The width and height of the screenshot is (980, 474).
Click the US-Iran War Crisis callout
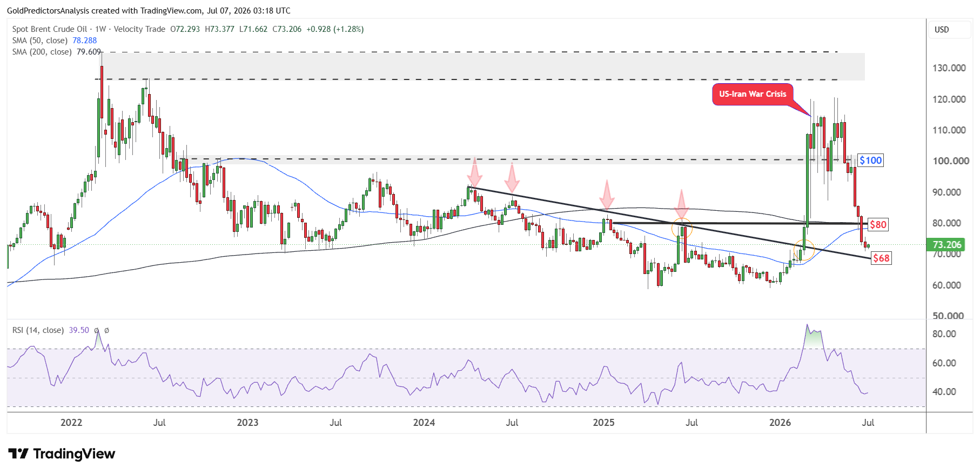[x=753, y=94]
